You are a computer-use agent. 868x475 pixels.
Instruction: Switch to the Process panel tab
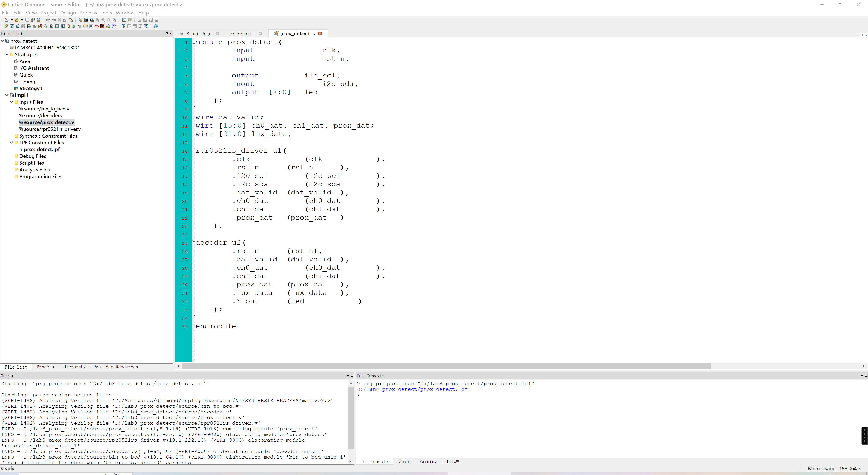pyautogui.click(x=45, y=367)
